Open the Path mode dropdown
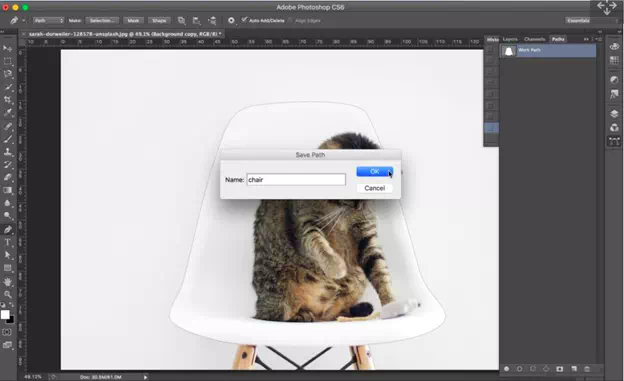The height and width of the screenshot is (381, 624). tap(48, 20)
